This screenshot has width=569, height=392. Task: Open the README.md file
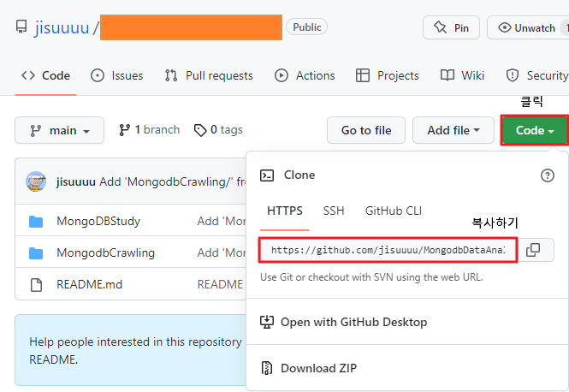point(89,284)
